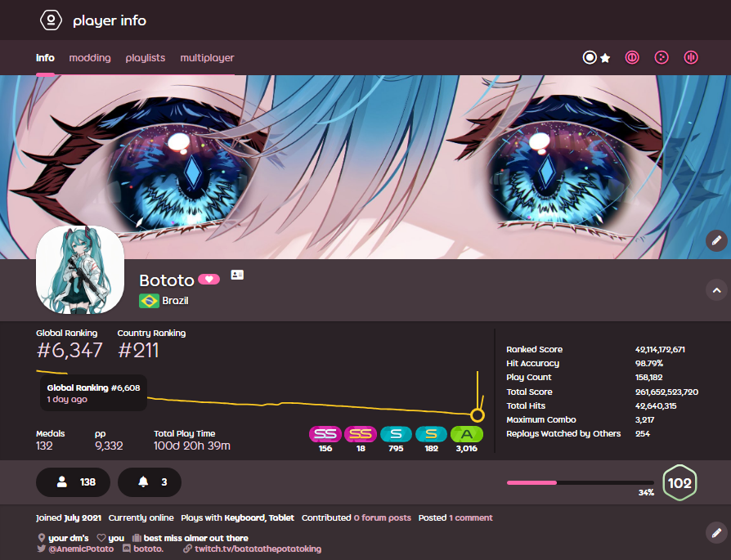Click the silver SS grade badge showing 156
The width and height of the screenshot is (731, 560).
pos(325,434)
